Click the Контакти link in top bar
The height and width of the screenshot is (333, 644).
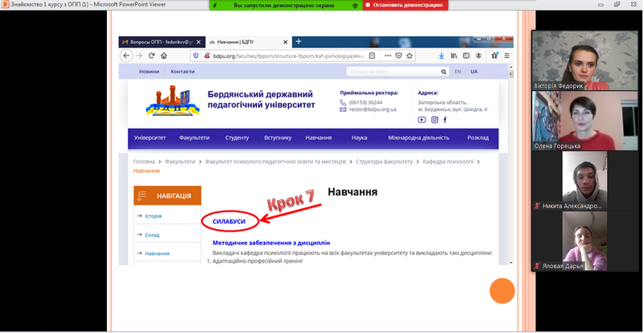coord(183,72)
